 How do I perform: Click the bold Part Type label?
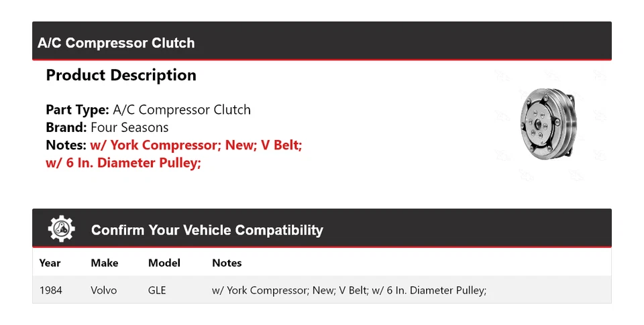coord(77,110)
